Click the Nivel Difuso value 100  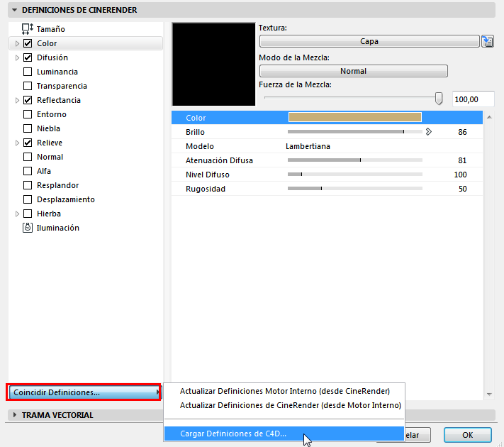[x=460, y=175]
